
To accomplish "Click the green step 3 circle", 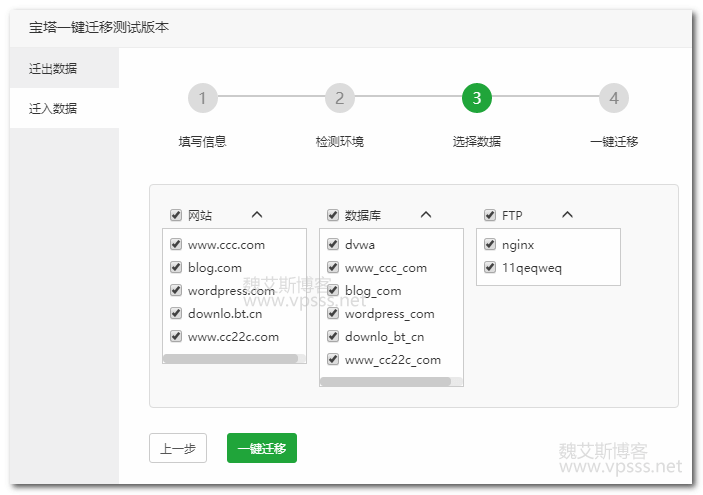I will point(477,98).
